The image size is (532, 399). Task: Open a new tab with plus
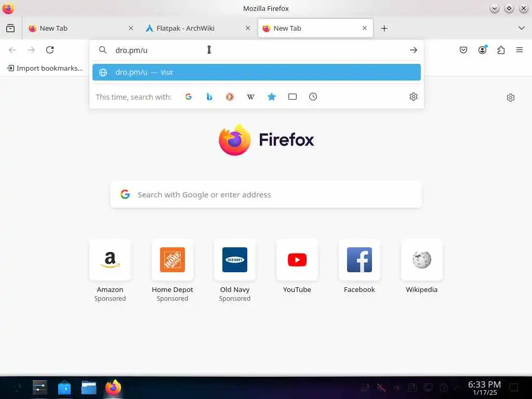pos(384,28)
